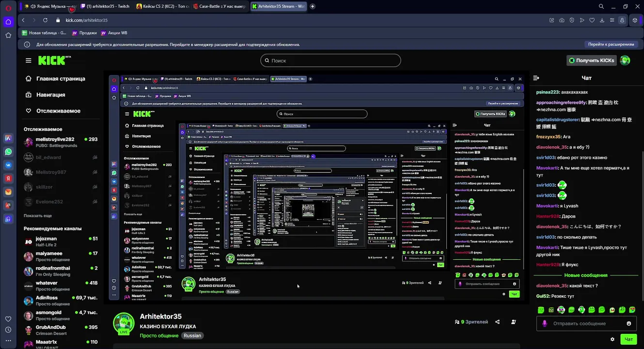Click Arhitektor35 streamer avatar
Screen dimensions: 644x349
pos(124,324)
